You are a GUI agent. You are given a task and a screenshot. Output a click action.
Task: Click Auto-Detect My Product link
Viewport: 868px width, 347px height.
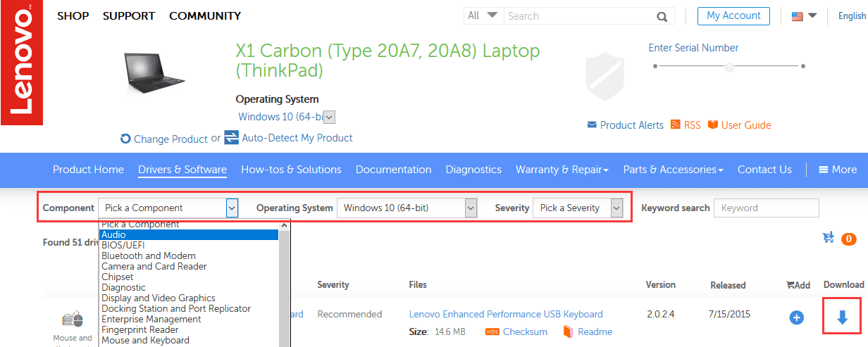click(x=297, y=138)
